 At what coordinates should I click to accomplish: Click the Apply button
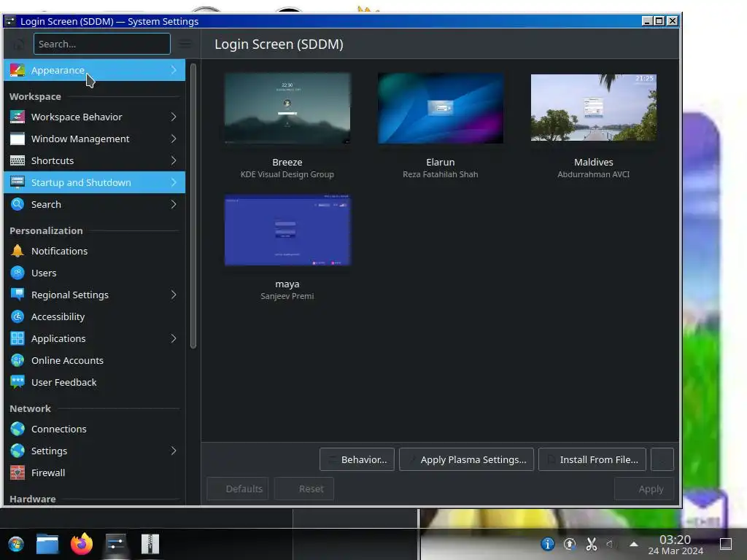(x=645, y=489)
